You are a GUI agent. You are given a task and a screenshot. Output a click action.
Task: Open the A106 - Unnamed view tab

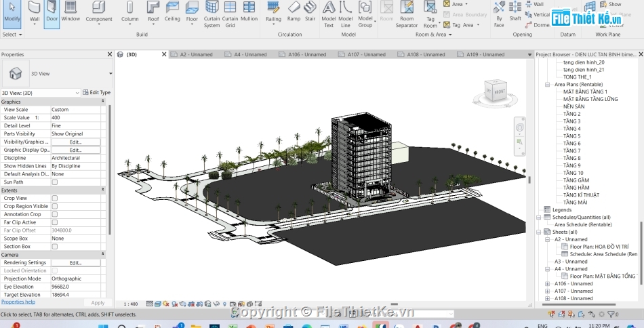tap(307, 54)
